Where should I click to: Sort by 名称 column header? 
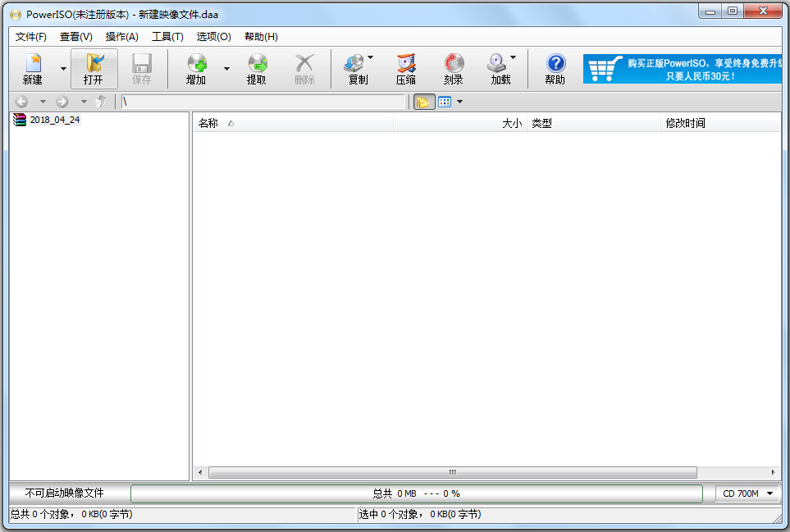(293, 123)
